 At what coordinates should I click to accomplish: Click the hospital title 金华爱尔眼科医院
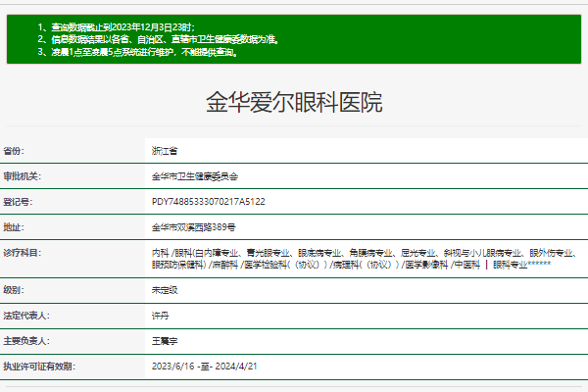[294, 102]
